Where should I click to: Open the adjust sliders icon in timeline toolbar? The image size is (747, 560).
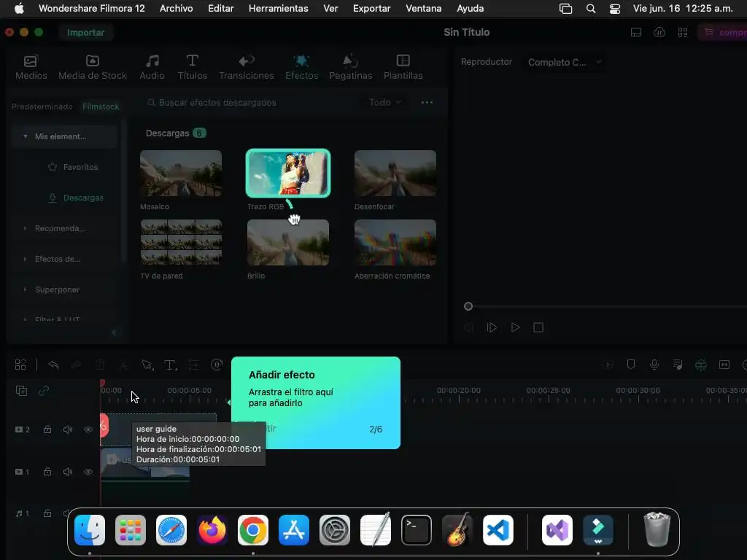click(193, 365)
